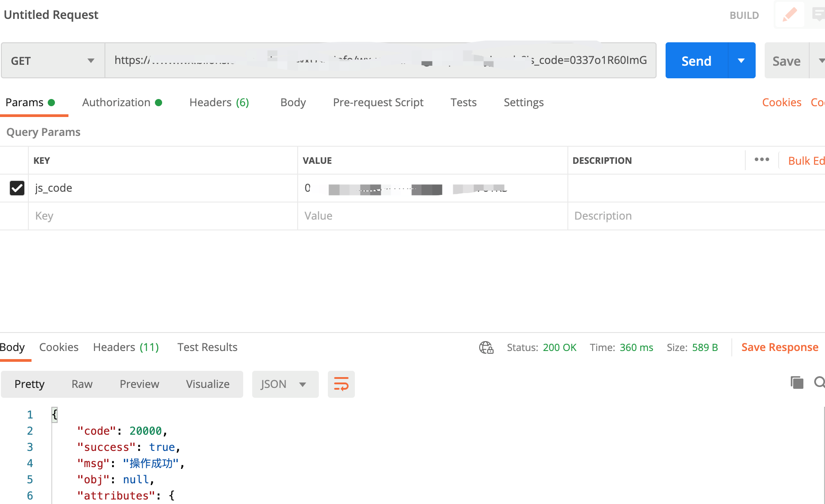Click the Save Response link

coord(780,347)
